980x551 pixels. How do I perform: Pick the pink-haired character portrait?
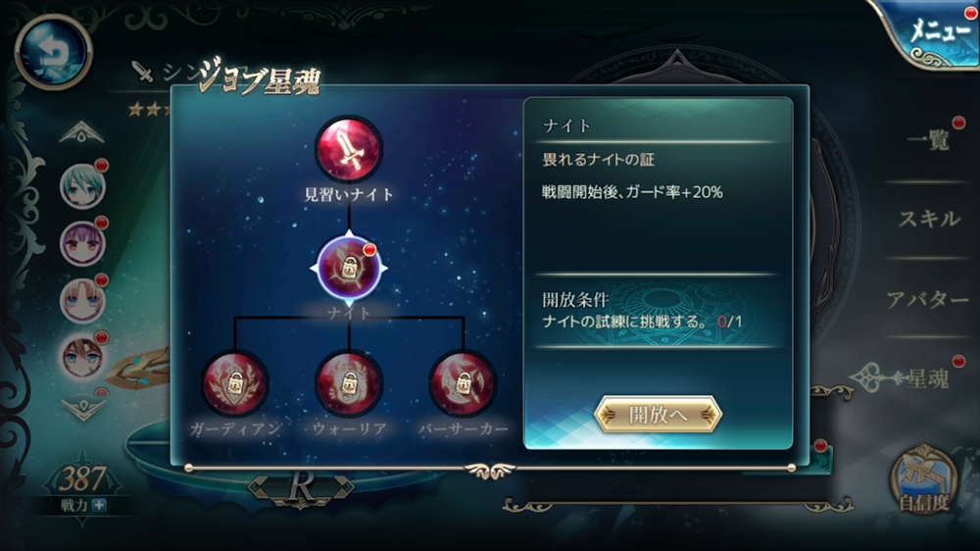pyautogui.click(x=82, y=300)
